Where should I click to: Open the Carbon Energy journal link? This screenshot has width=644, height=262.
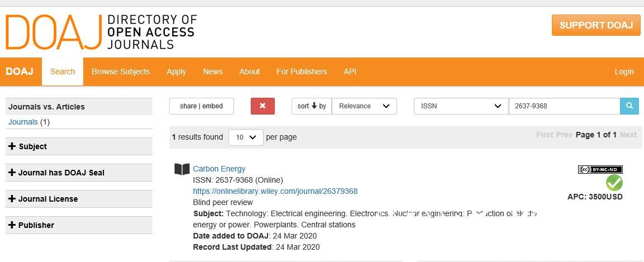click(219, 169)
